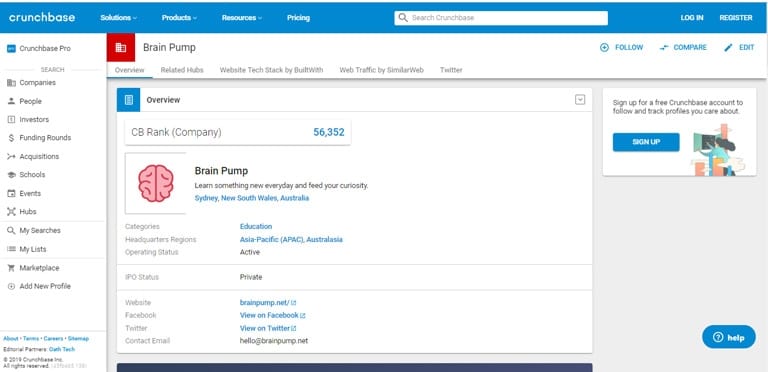
Task: Open the Pricing page
Action: [x=298, y=18]
